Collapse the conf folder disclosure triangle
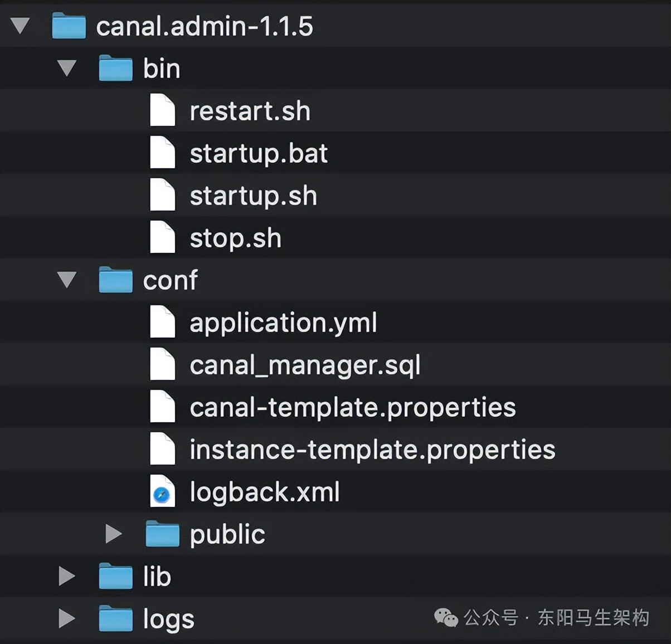The image size is (671, 644). [67, 280]
